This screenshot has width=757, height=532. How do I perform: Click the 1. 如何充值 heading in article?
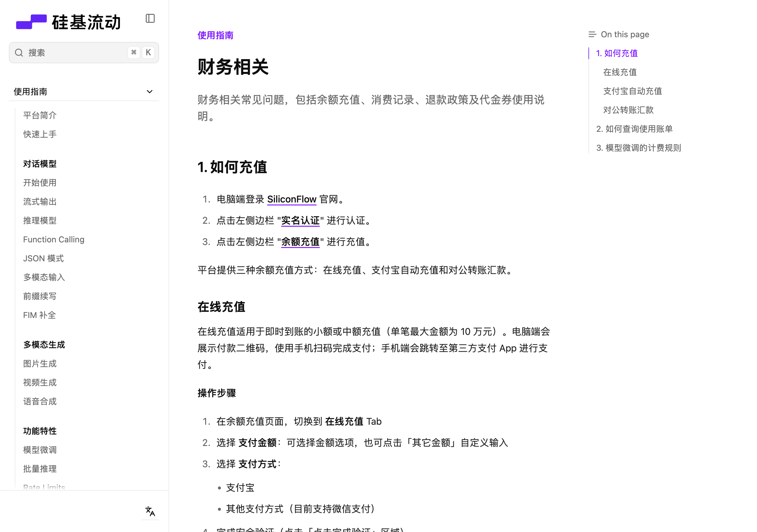(x=232, y=167)
